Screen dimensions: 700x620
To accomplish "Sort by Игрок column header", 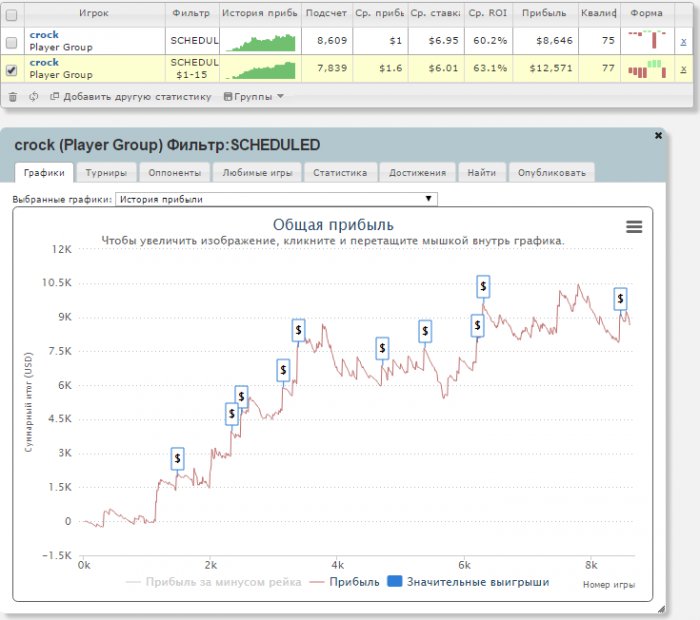I will coord(94,13).
